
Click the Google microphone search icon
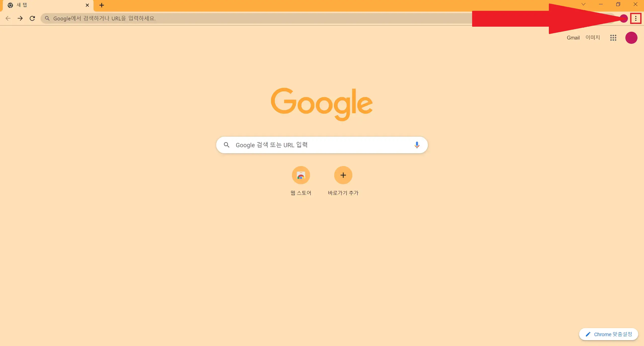coord(416,145)
